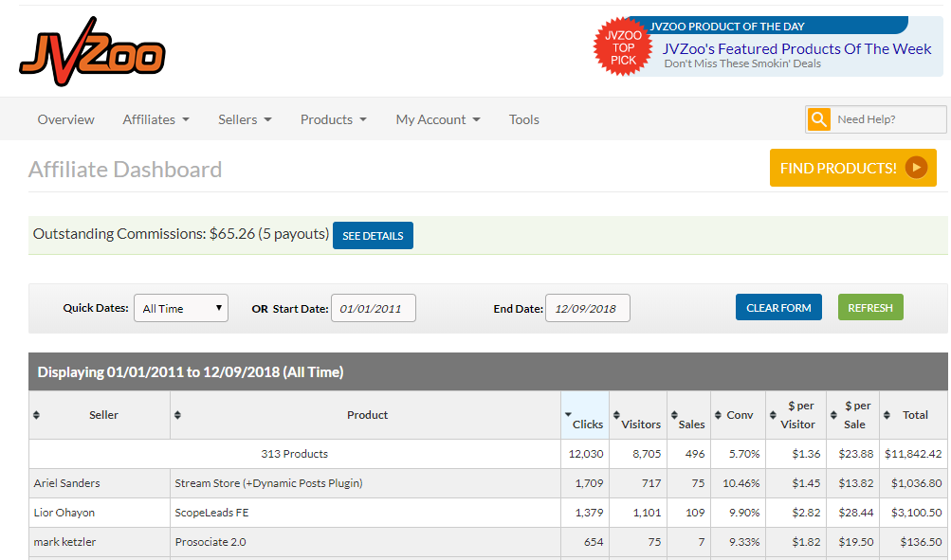
Task: Open the My Account dropdown menu
Action: (x=438, y=119)
